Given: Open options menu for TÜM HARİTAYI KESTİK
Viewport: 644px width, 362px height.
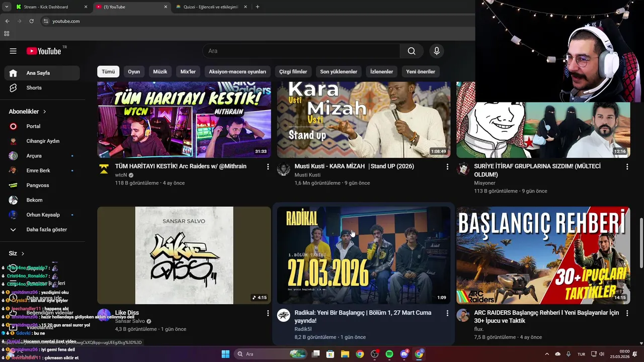Looking at the screenshot, I should click(268, 166).
